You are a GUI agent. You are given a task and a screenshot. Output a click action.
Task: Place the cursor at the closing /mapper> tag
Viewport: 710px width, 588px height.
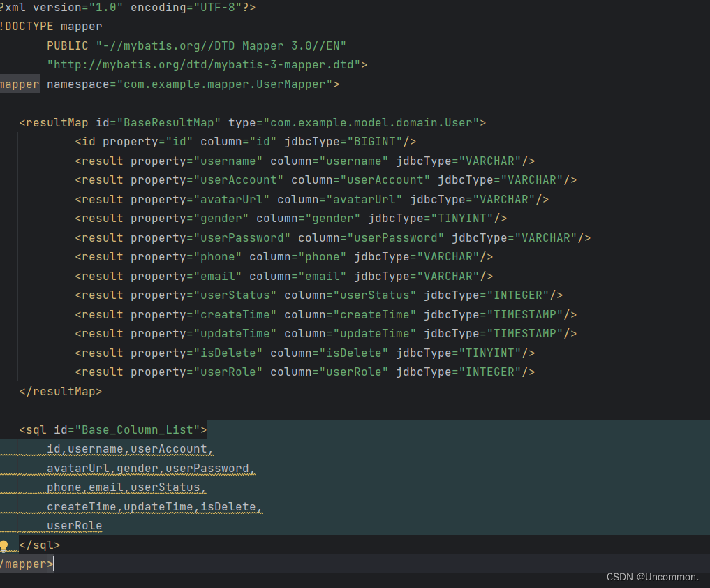coord(27,564)
